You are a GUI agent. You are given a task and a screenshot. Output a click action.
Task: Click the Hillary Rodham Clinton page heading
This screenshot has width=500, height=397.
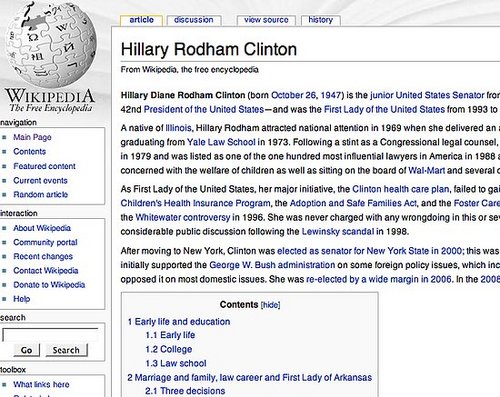click(x=209, y=49)
